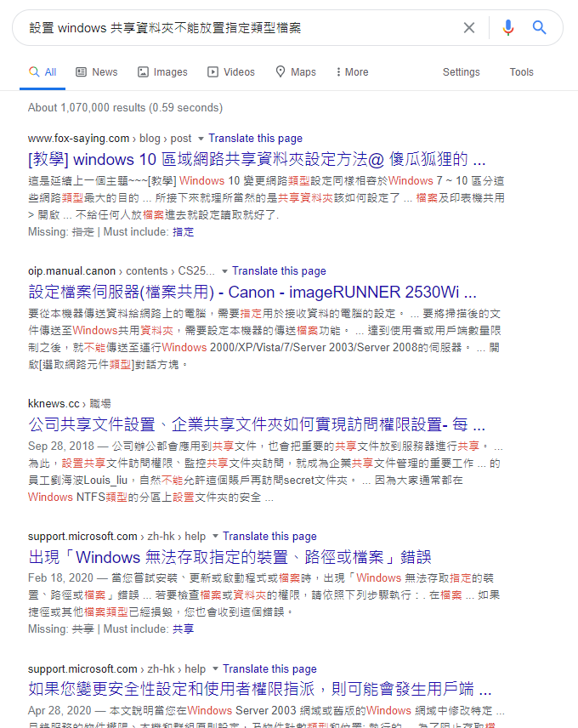Open search Settings
The image size is (578, 728).
pos(461,72)
